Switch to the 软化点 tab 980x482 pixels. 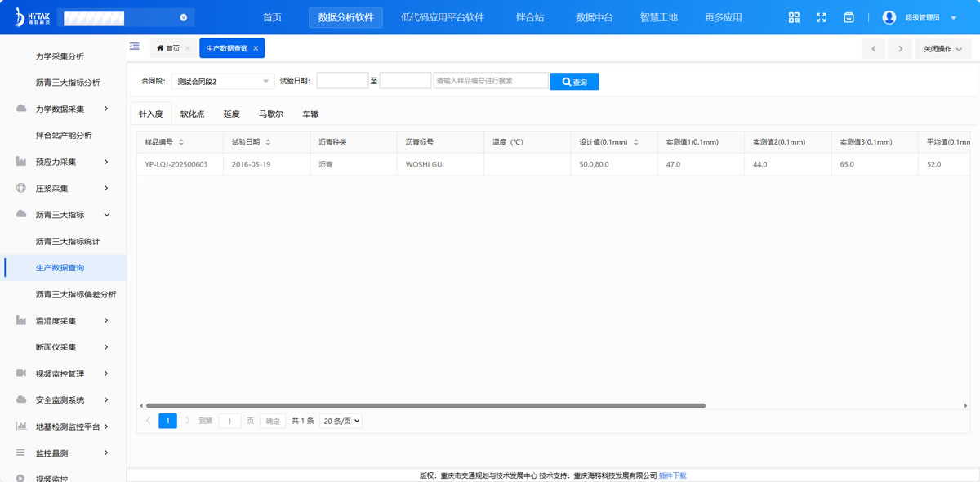[x=192, y=114]
